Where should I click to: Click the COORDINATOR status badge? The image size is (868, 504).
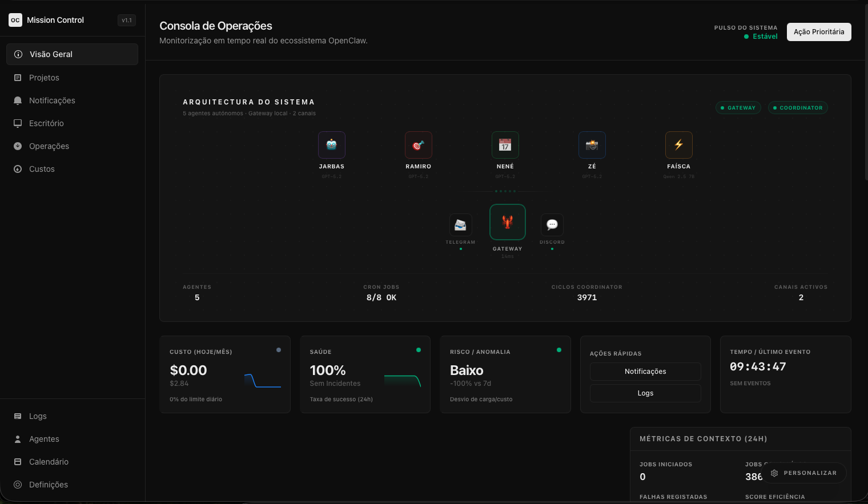click(x=798, y=108)
